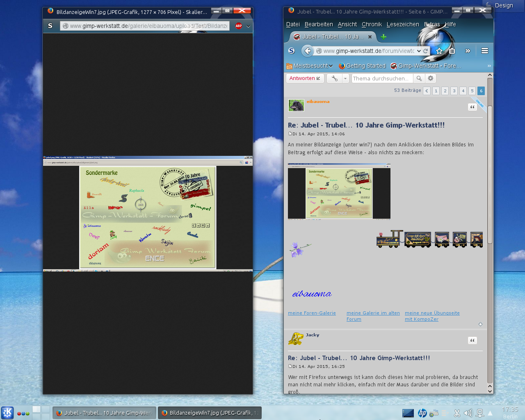Go to forum page 1
525x420 pixels.
pos(436,91)
